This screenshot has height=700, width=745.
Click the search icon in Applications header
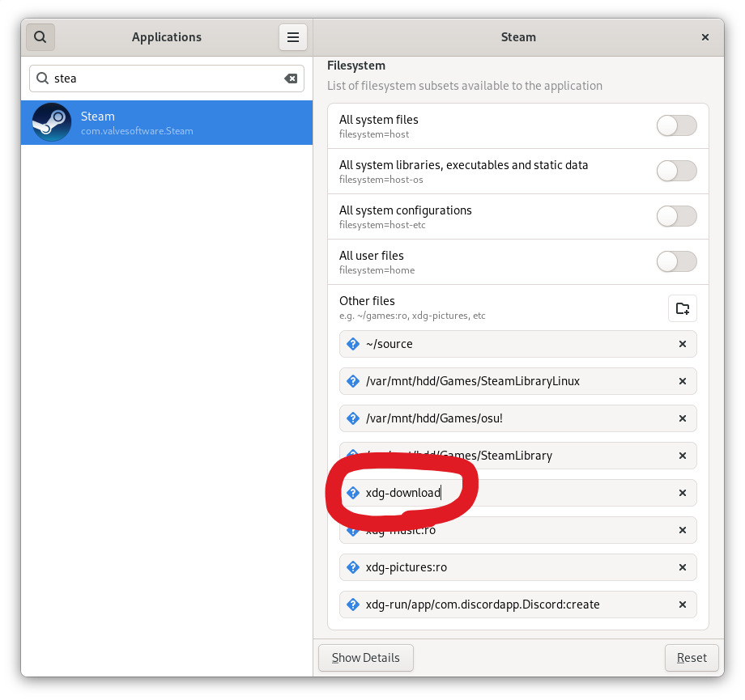[40, 37]
